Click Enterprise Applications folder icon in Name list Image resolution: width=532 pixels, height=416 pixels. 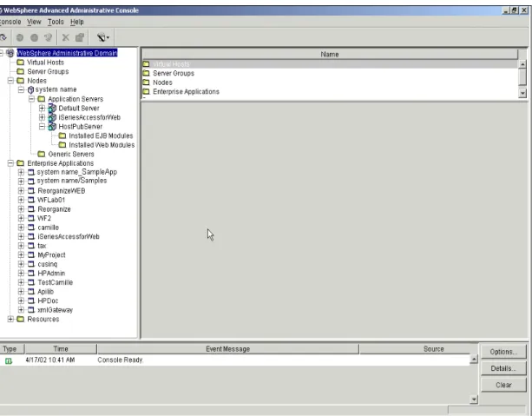(146, 92)
